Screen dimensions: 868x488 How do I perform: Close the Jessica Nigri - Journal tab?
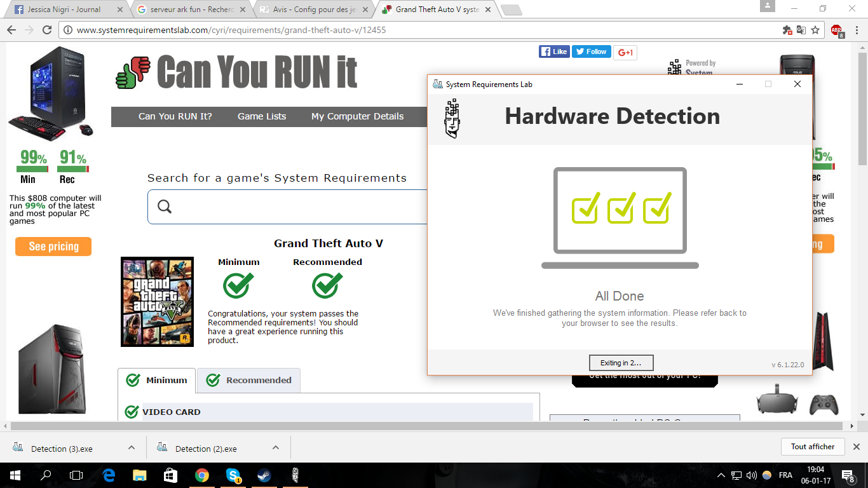pyautogui.click(x=120, y=10)
